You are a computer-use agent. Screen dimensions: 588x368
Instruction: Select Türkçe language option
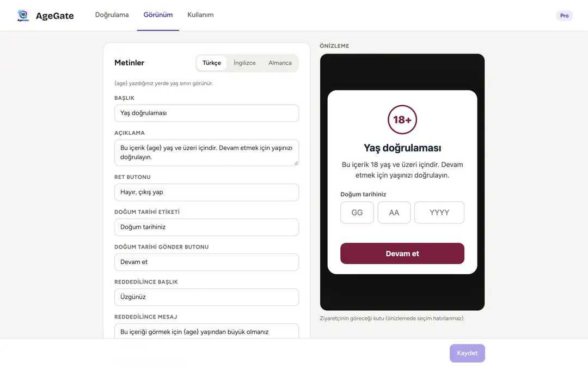[211, 63]
